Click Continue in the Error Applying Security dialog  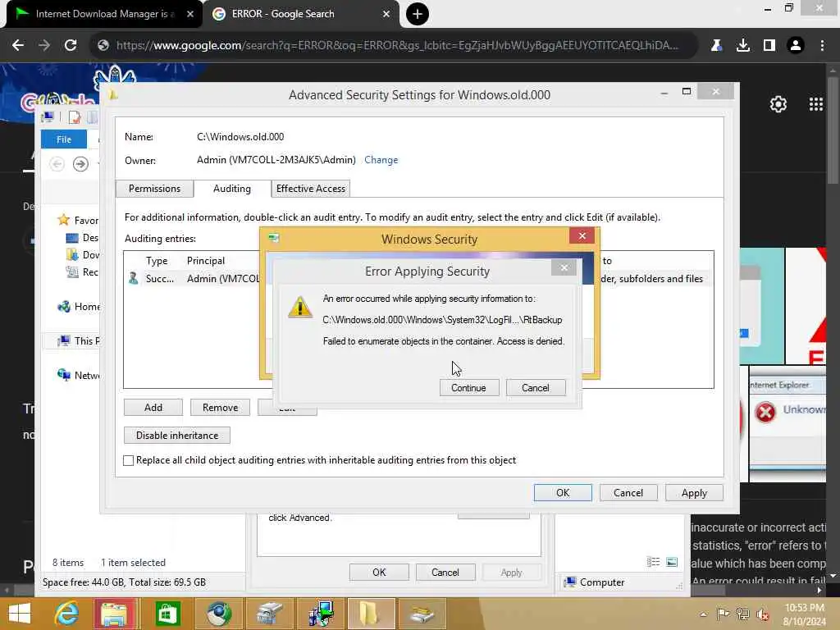pyautogui.click(x=468, y=388)
